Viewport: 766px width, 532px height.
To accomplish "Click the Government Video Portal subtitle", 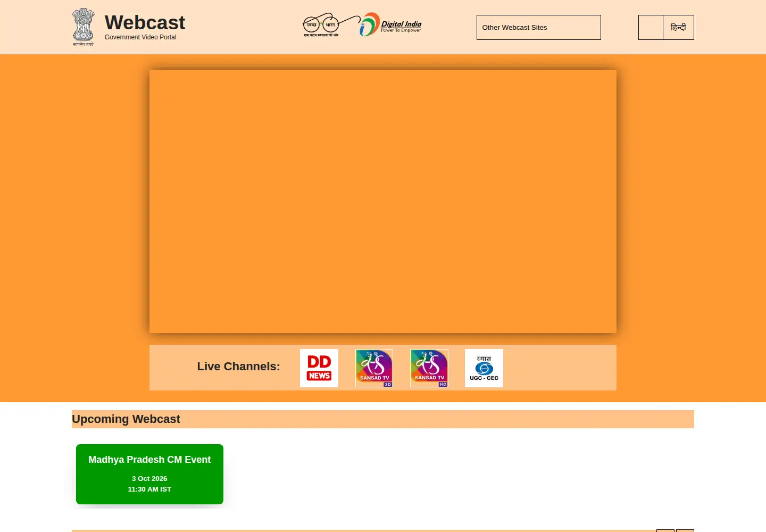I will (140, 37).
